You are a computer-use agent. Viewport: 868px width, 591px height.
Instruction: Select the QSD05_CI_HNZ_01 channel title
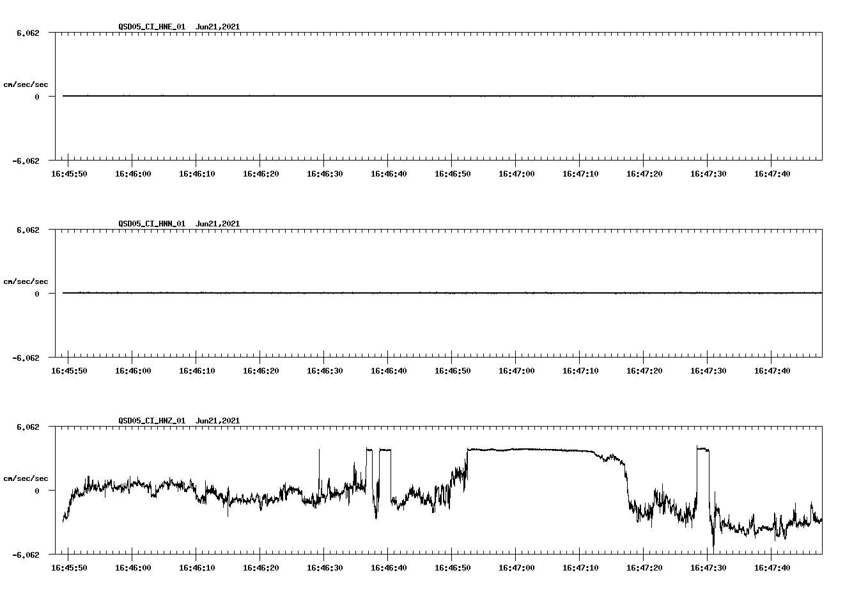[152, 421]
